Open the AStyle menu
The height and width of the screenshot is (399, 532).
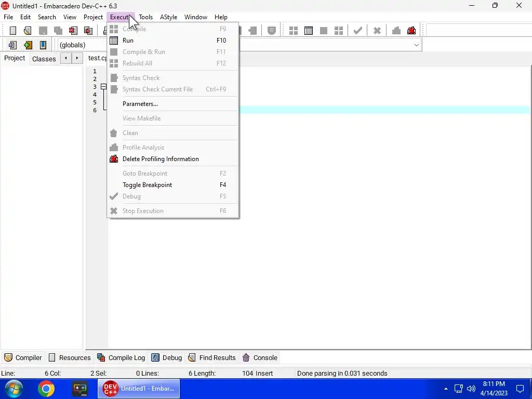tap(169, 17)
